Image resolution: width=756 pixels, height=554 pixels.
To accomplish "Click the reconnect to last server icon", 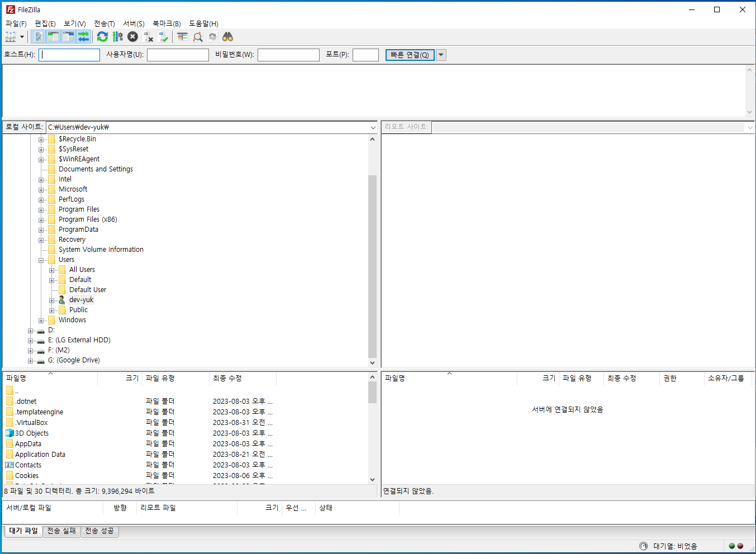I will (163, 37).
